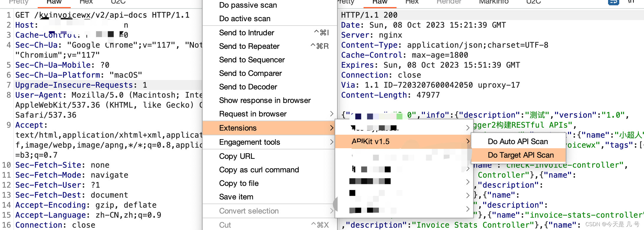Viewport: 644px width, 230px height.
Task: Click Cache-Control: max-age=1800 header
Action: 404,55
